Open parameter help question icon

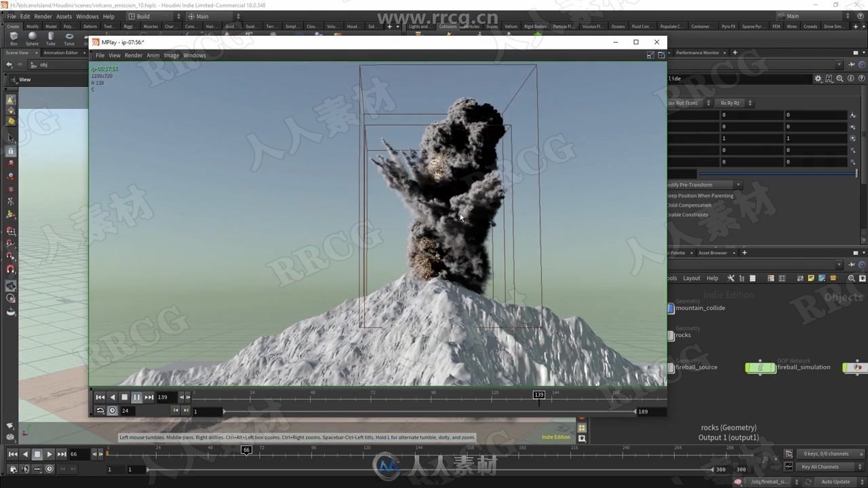click(861, 79)
